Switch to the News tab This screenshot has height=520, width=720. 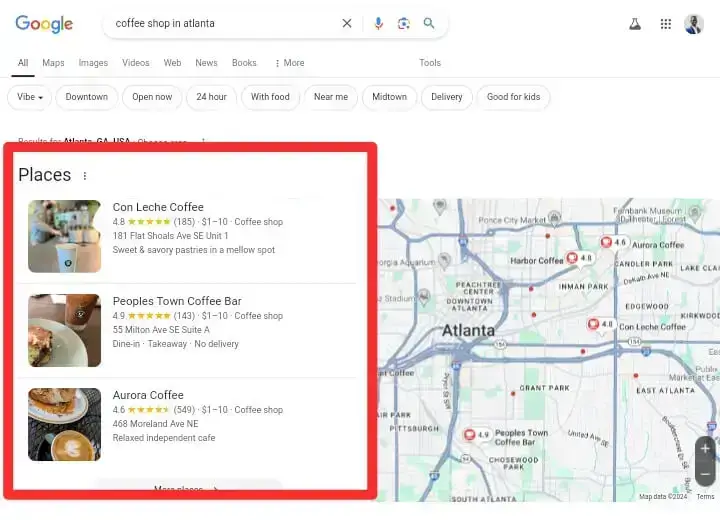tap(206, 63)
